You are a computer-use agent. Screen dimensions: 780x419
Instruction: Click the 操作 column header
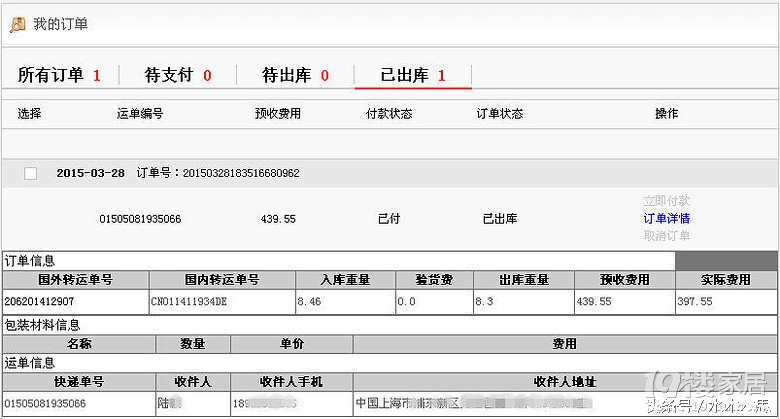pos(667,114)
